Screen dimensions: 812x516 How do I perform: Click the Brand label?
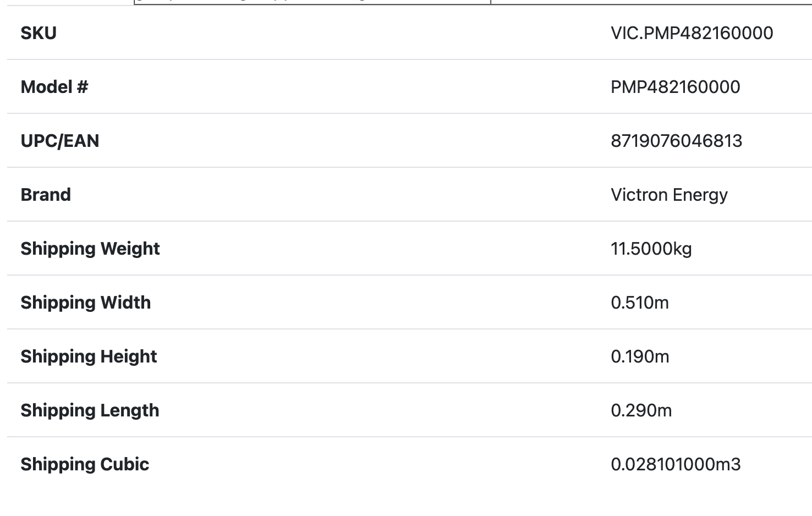[x=46, y=195]
